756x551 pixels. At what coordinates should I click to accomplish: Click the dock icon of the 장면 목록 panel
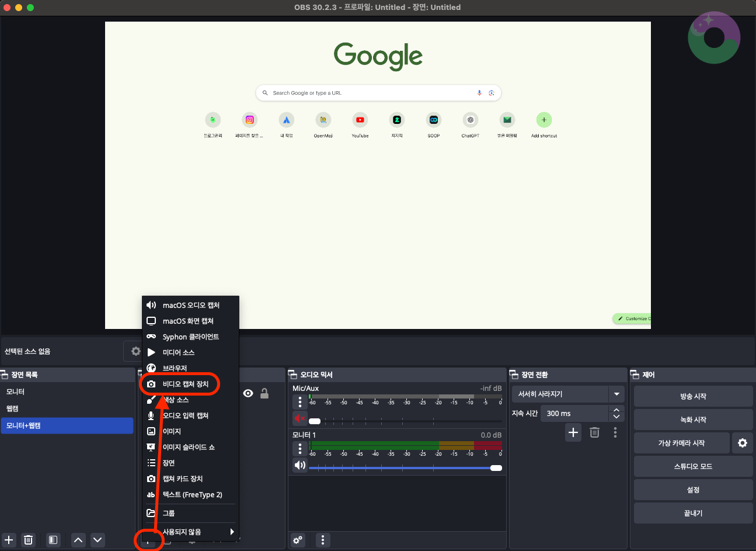pos(5,375)
